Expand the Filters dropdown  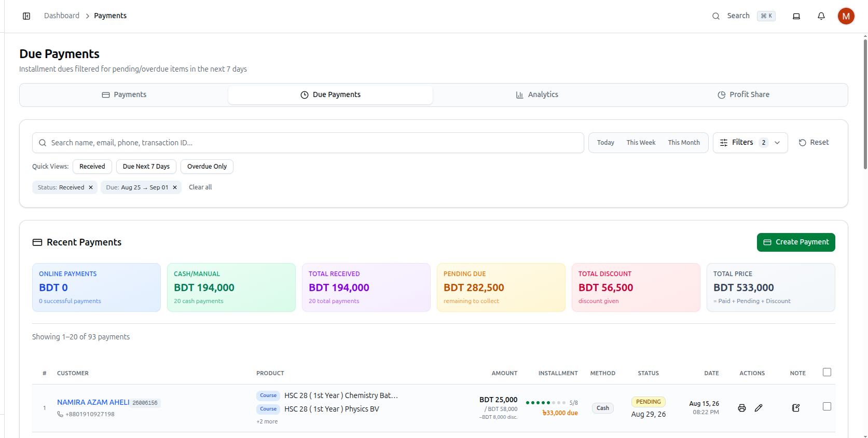(x=750, y=142)
